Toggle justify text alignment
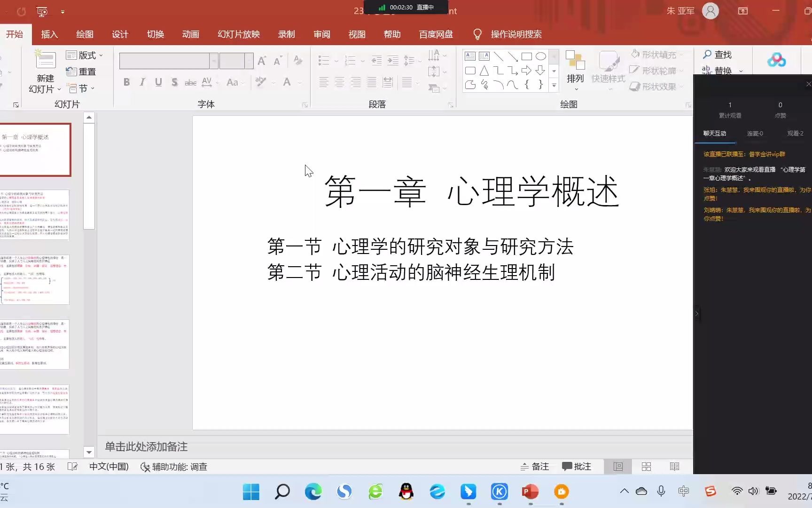This screenshot has width=812, height=508. coord(372,82)
